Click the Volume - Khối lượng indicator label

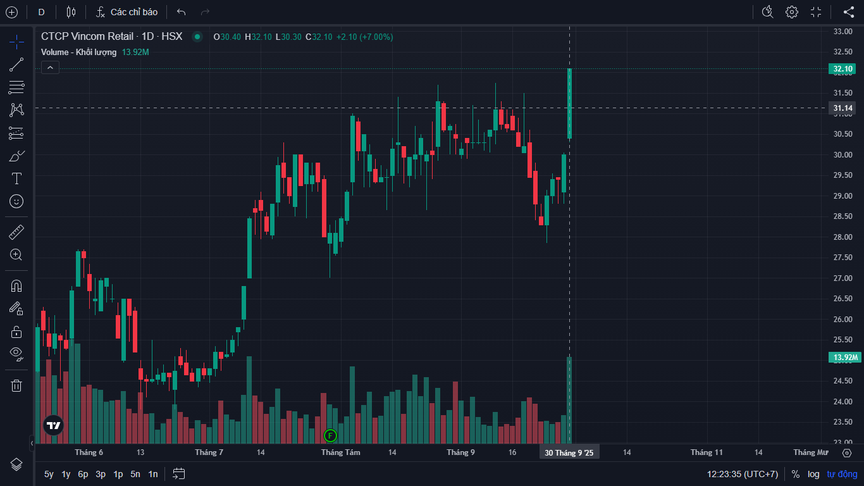(x=79, y=52)
